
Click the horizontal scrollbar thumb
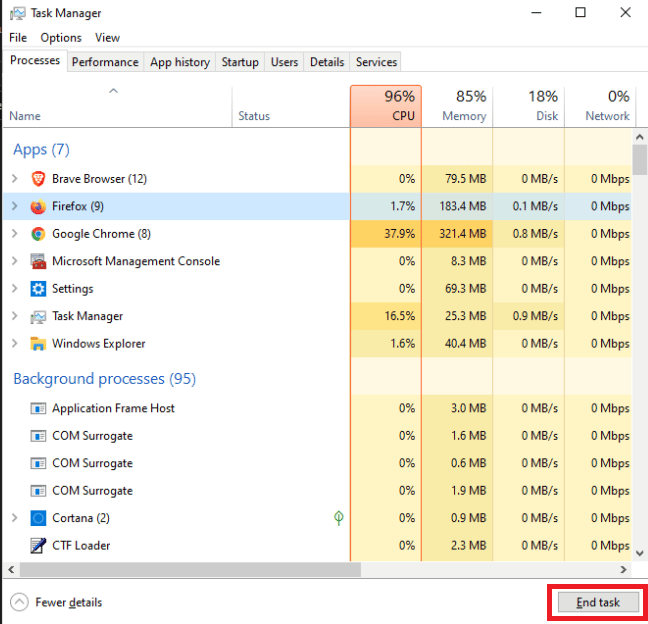click(190, 570)
